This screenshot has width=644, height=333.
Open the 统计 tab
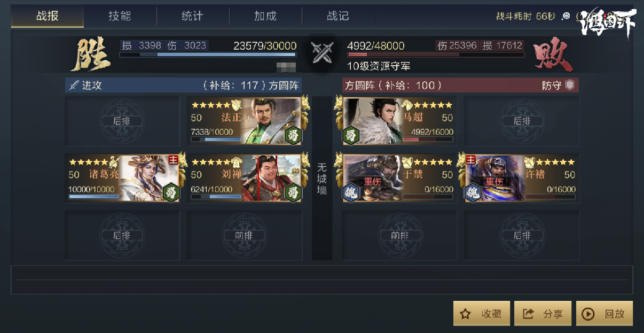coord(192,16)
